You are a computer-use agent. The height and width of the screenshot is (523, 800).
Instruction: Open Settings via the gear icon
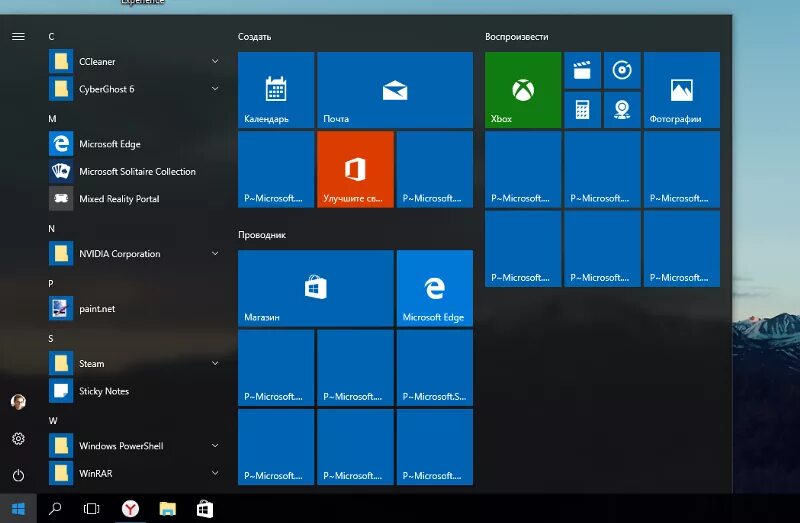(18, 439)
